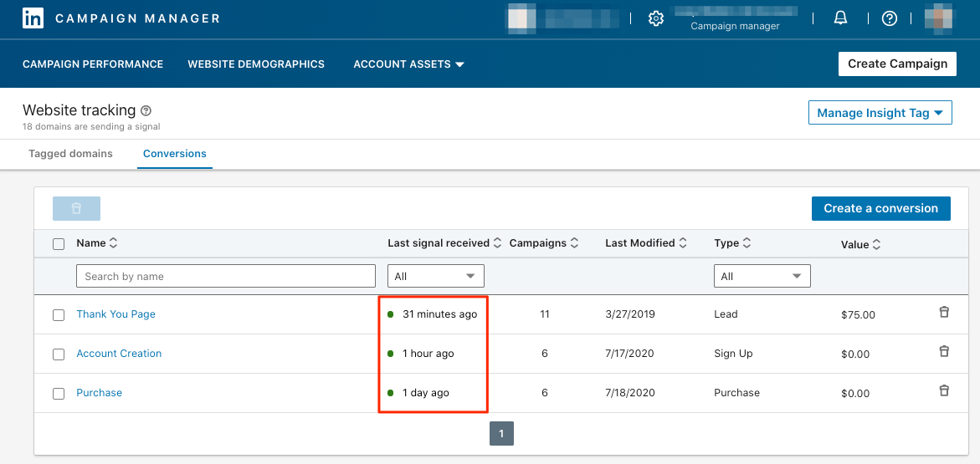Focus the Search by name field
This screenshot has height=464, width=980.
pos(226,276)
